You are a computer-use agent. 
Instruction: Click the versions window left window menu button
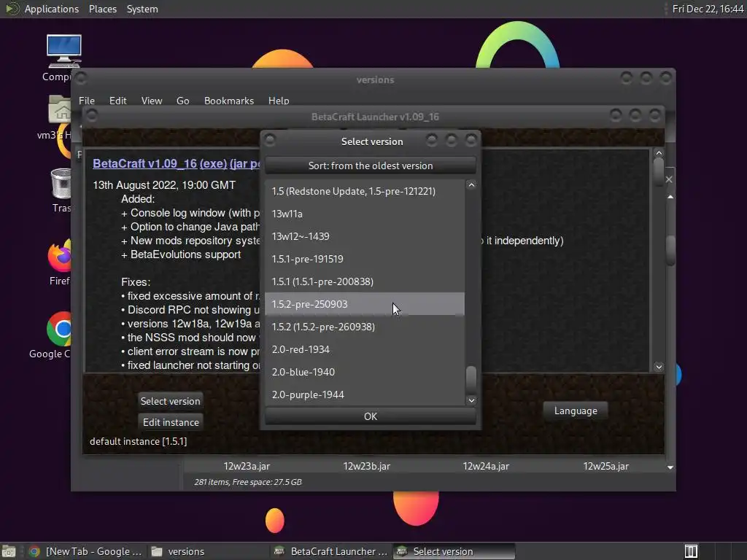[81, 77]
